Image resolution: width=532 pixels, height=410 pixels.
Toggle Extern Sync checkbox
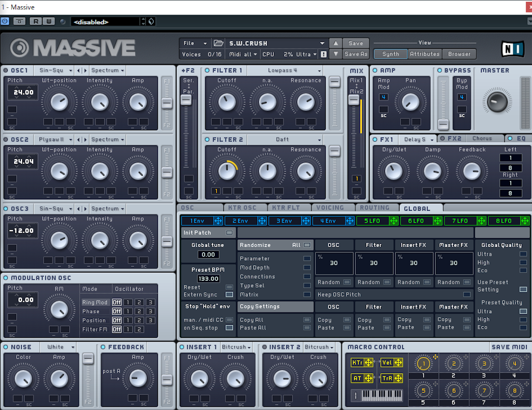click(229, 294)
